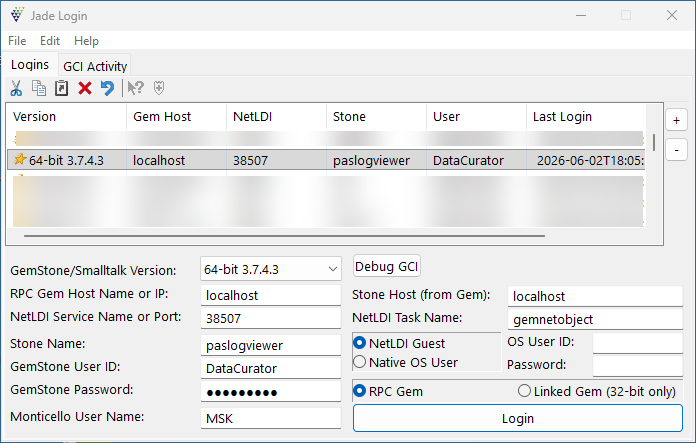This screenshot has height=443, width=696.
Task: Click the Version column header
Action: (67, 117)
